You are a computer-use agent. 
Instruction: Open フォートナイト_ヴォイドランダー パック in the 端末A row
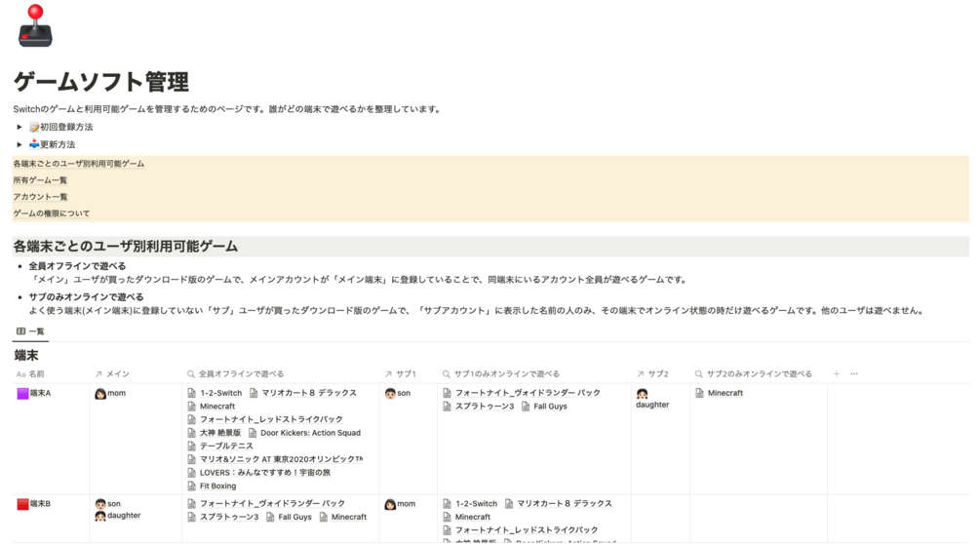pyautogui.click(x=522, y=394)
